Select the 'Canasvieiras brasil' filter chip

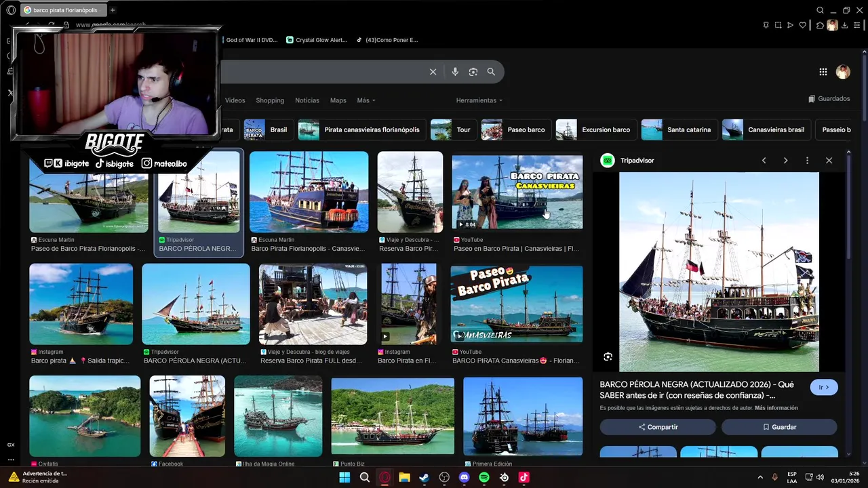tap(765, 129)
